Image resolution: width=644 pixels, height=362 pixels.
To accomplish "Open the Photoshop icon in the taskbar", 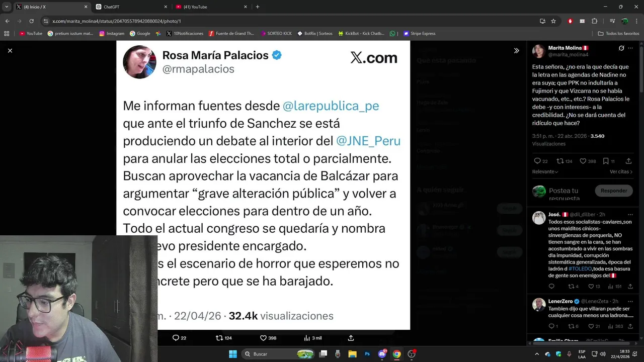I will click(x=367, y=354).
